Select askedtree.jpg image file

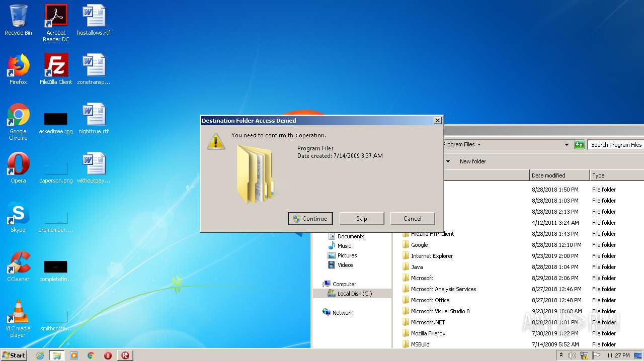[56, 122]
